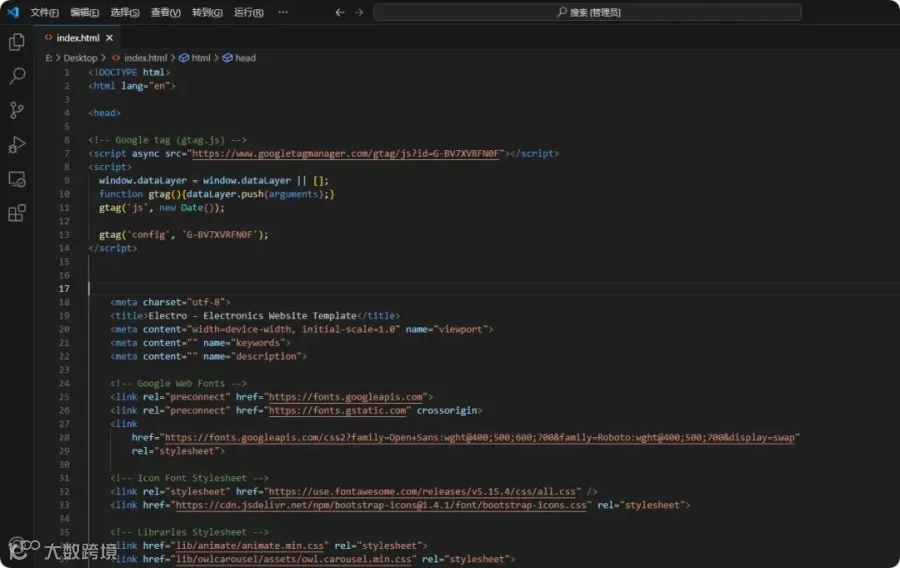900x568 pixels.
Task: Open the lib/animate/animate.min.css link
Action: [x=250, y=546]
